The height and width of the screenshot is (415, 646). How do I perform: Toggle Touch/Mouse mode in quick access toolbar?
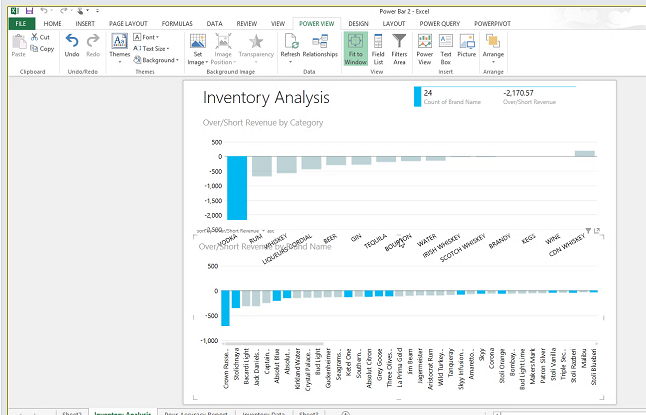pos(80,11)
